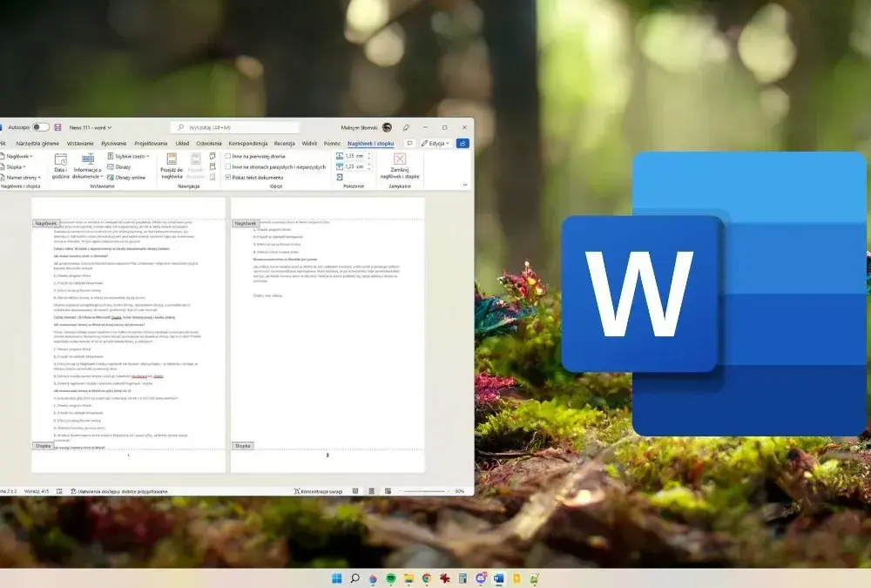Image resolution: width=871 pixels, height=588 pixels.
Task: Click the Obrazy online button
Action: coord(126,178)
